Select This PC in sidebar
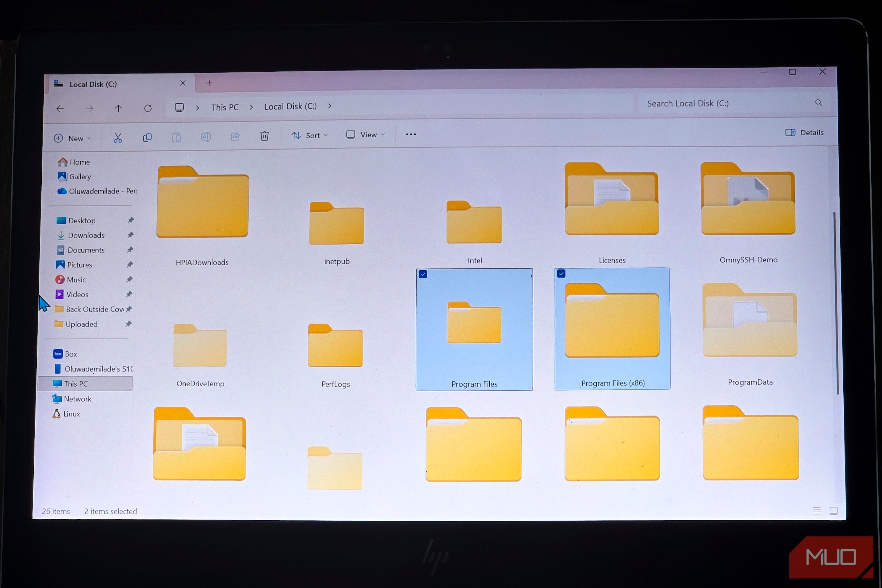This screenshot has height=588, width=882. click(x=85, y=384)
